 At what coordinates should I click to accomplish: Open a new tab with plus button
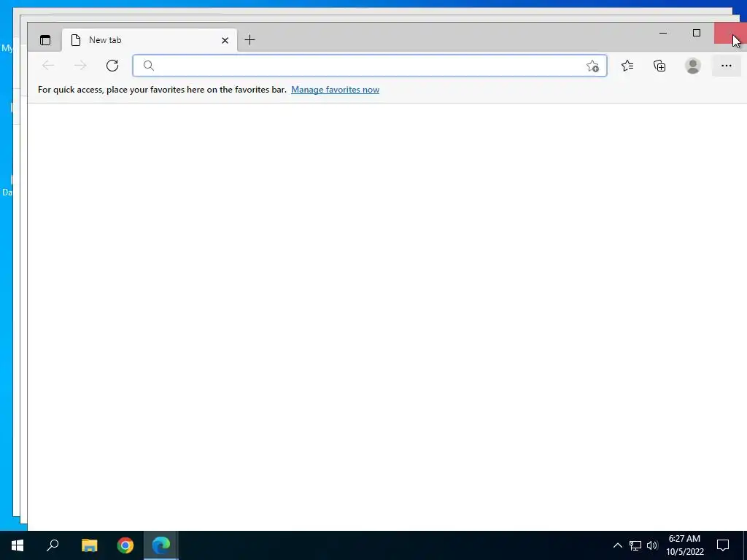pos(249,40)
